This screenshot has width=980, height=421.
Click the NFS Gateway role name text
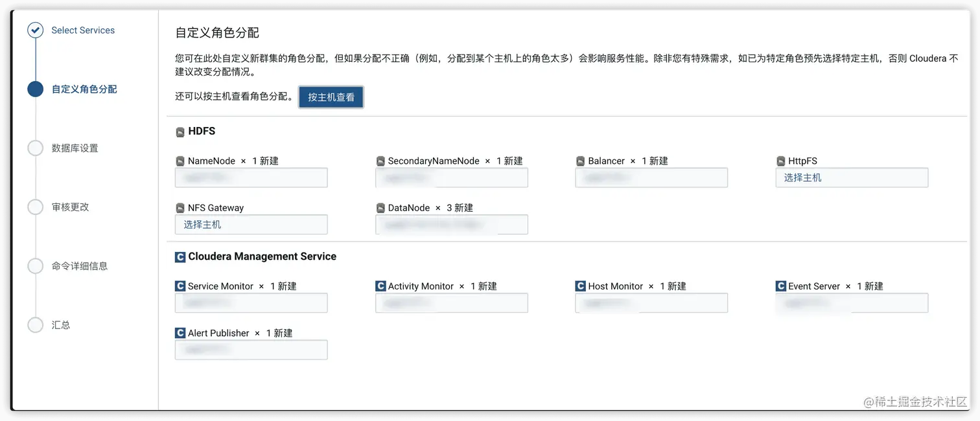coord(216,209)
